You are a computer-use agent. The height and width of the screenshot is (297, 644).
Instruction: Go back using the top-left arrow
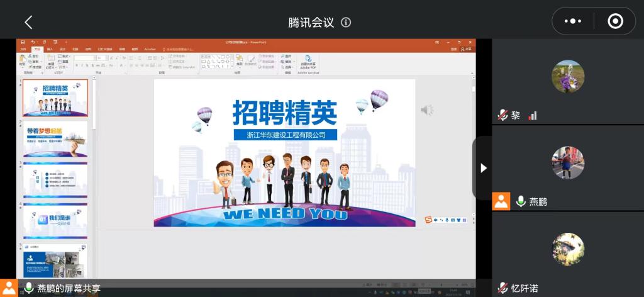(x=28, y=22)
